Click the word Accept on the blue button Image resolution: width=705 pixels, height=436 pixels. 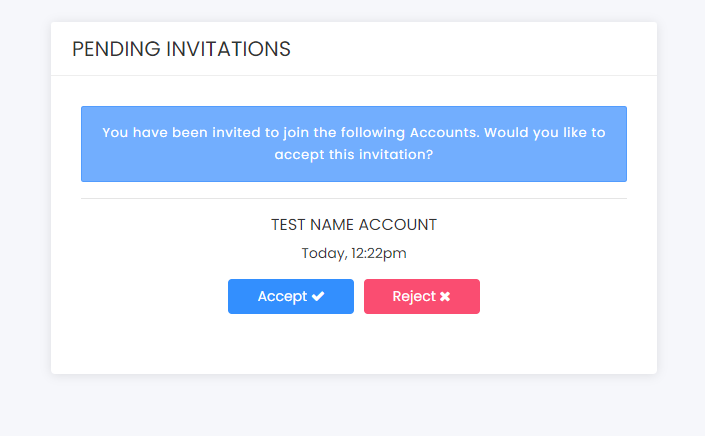tap(282, 297)
